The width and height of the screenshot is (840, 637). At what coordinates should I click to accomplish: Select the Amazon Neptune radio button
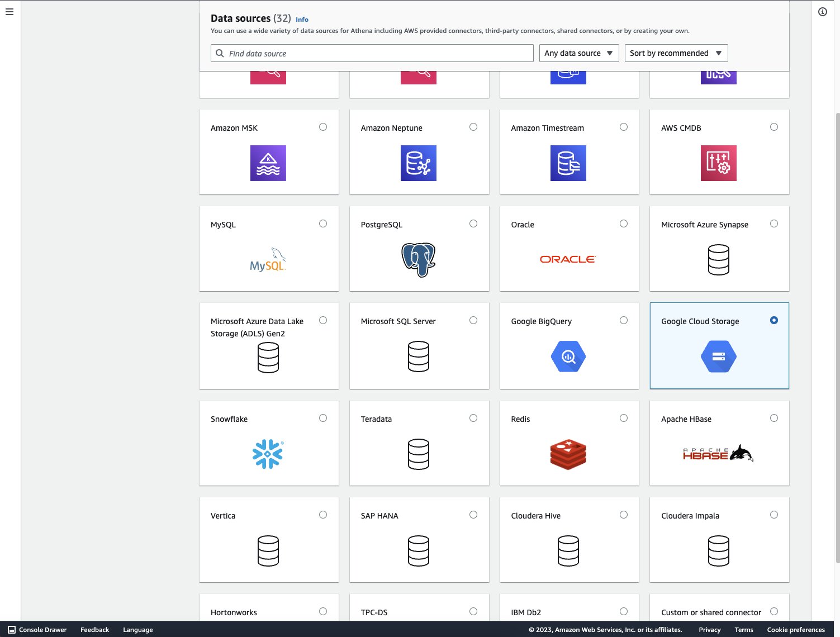click(x=473, y=127)
